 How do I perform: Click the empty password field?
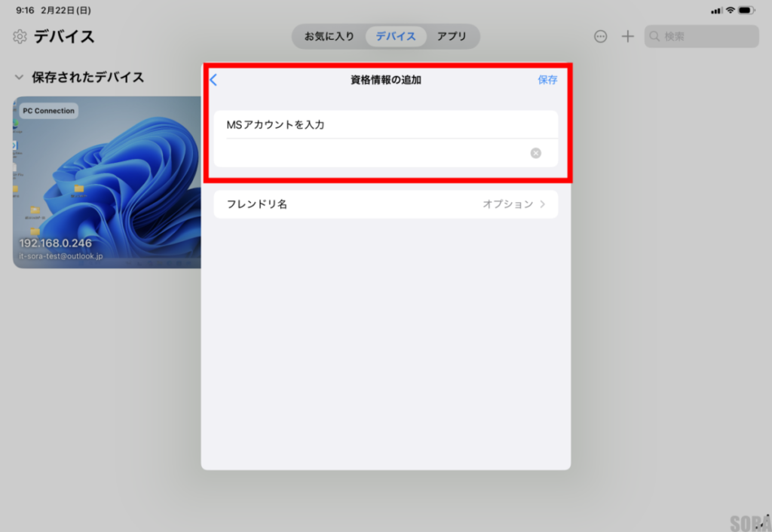[x=369, y=153]
